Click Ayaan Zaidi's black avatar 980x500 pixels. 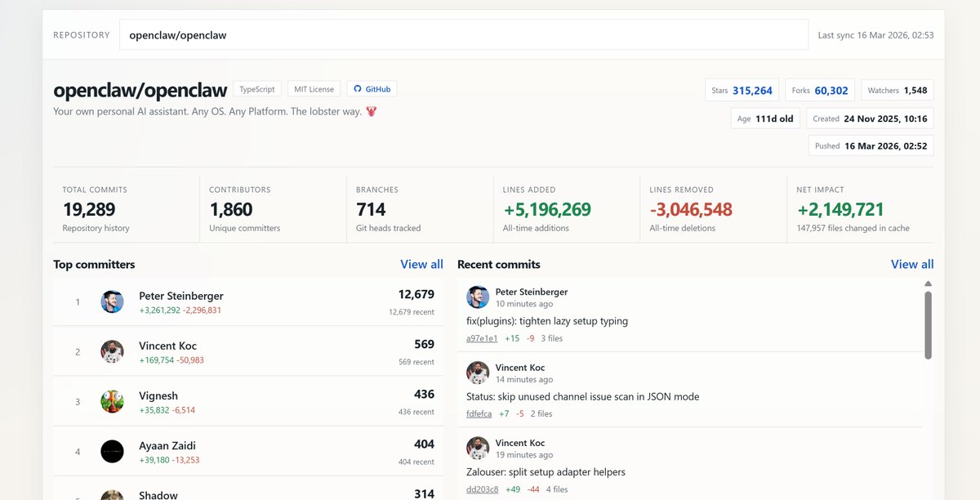coord(112,451)
